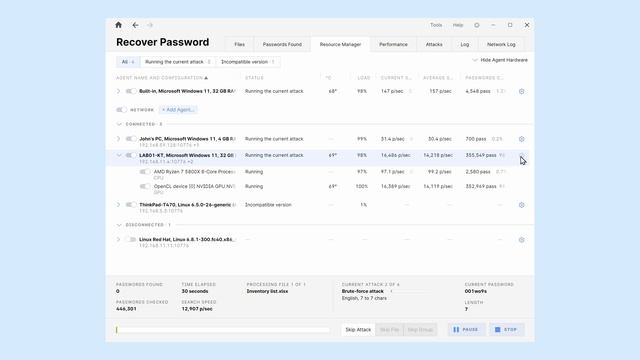Open settings gear for Built-in agent
640x360 pixels.
pyautogui.click(x=522, y=91)
